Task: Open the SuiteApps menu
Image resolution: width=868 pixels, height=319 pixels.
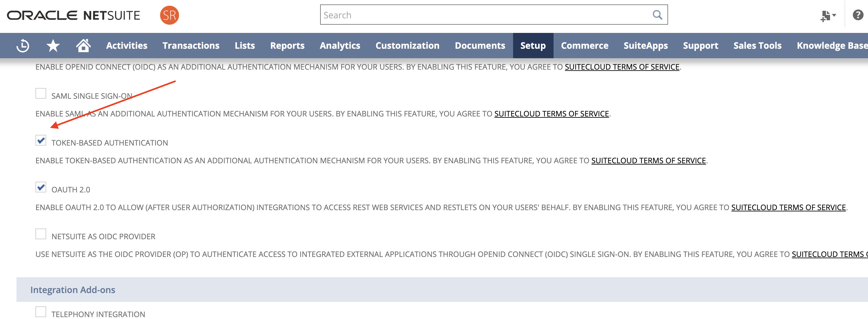Action: [646, 46]
